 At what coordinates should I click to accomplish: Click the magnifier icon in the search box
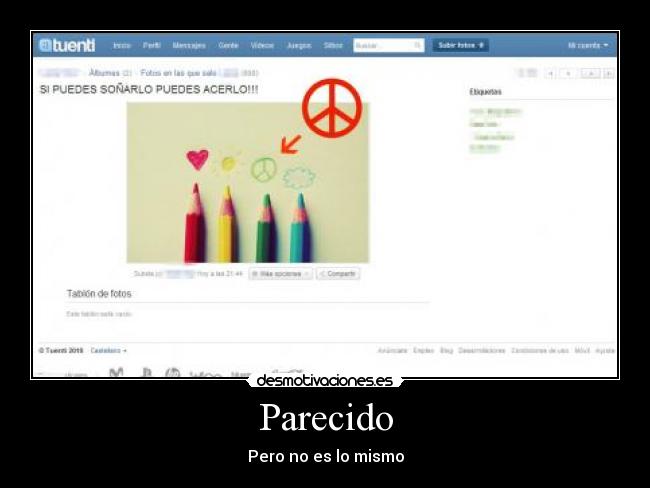click(417, 45)
